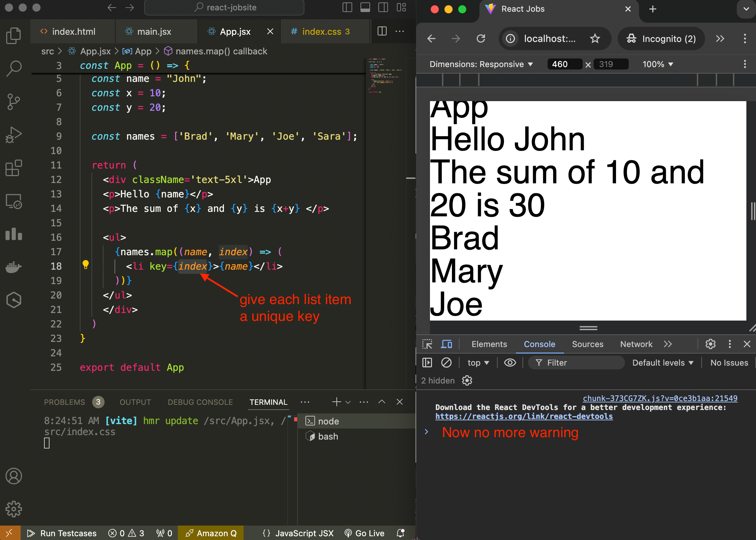
Task: Open the hexagon extension icon below Docker
Action: tap(14, 300)
